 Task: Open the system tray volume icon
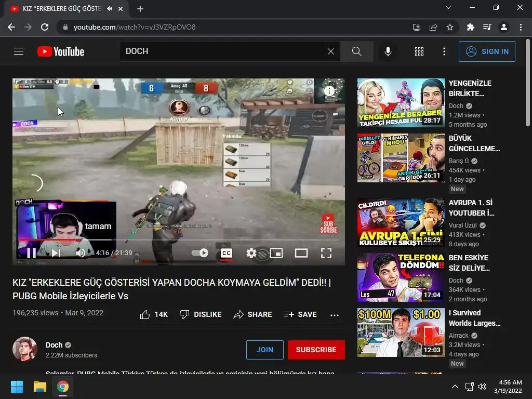(482, 387)
